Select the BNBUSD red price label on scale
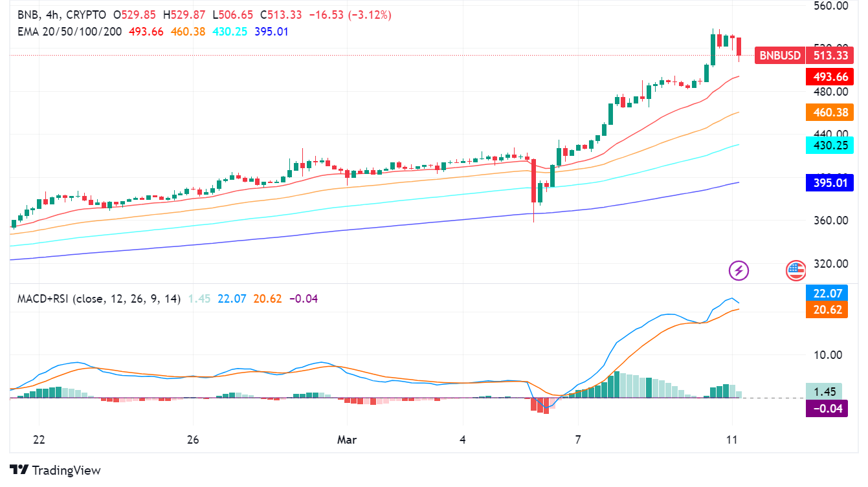 coord(779,56)
